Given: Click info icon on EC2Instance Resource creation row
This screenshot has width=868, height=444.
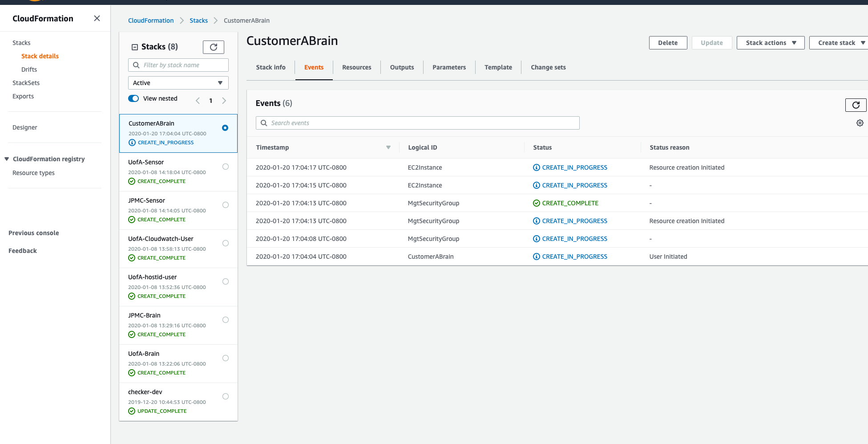Looking at the screenshot, I should (537, 167).
